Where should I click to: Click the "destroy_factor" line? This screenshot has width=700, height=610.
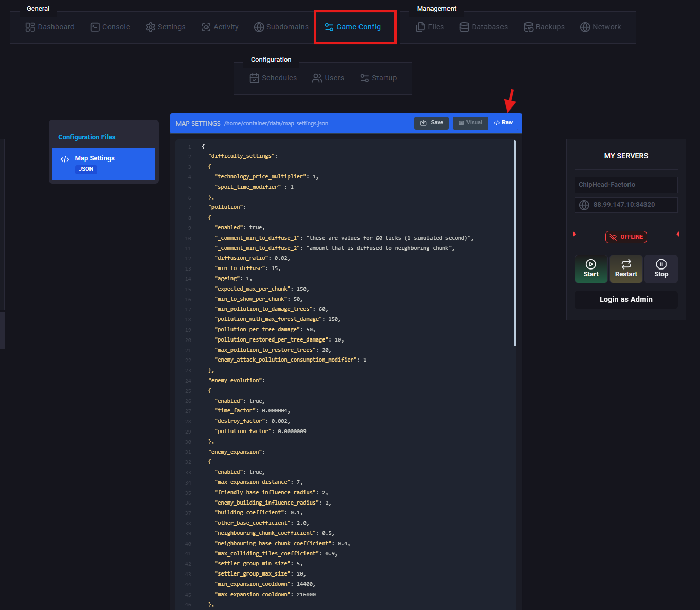click(x=253, y=421)
